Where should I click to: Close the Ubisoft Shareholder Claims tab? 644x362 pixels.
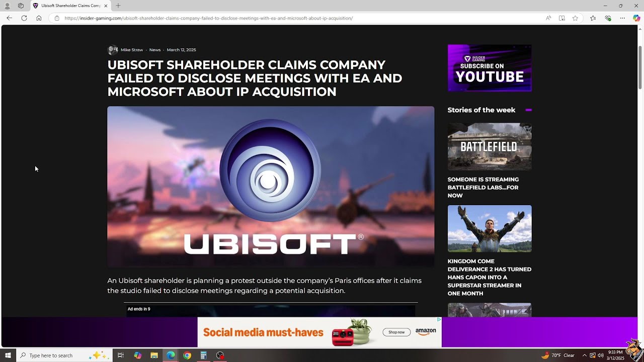[x=106, y=6]
